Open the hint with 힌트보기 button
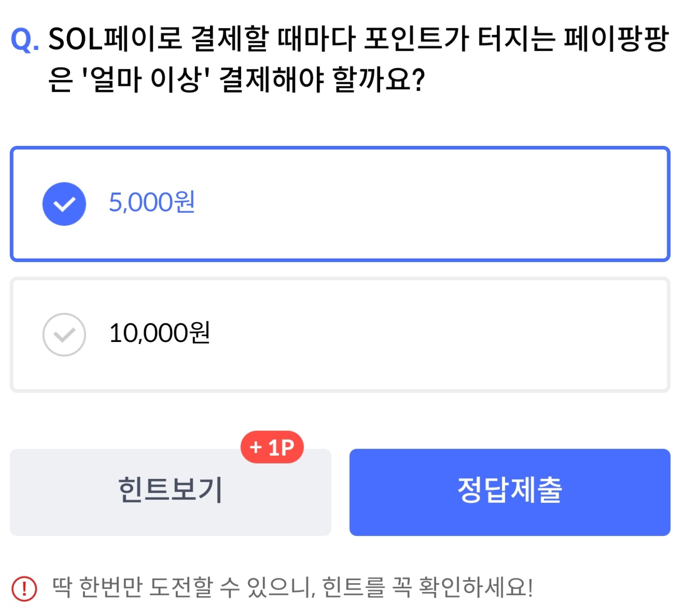This screenshot has width=680, height=616. click(x=171, y=492)
